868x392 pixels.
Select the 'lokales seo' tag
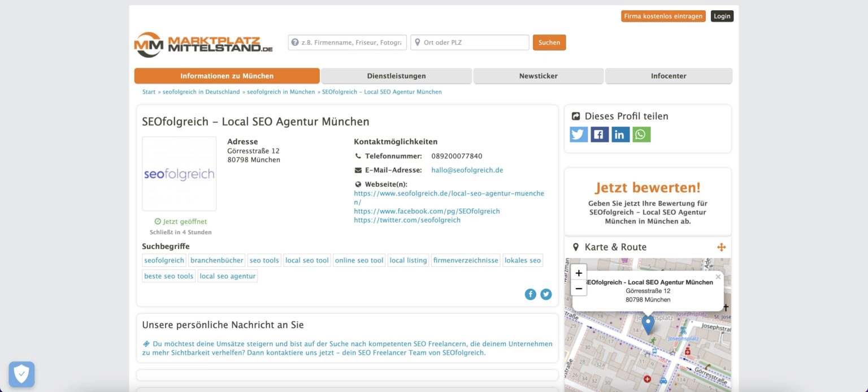(x=523, y=261)
